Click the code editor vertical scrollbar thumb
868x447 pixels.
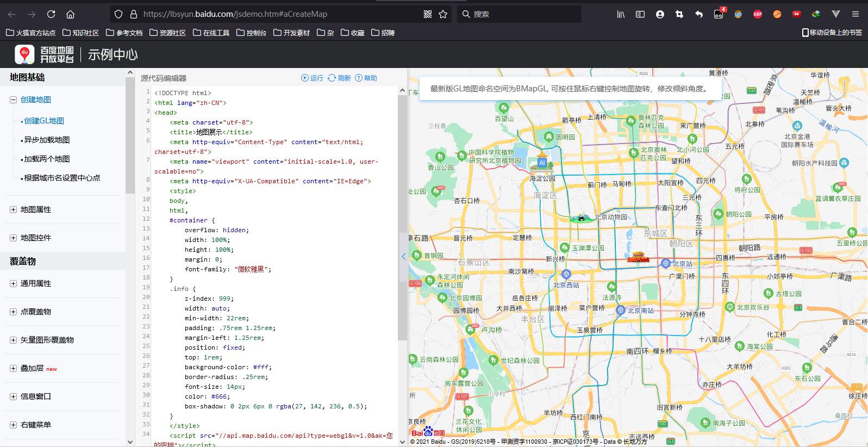[402, 218]
